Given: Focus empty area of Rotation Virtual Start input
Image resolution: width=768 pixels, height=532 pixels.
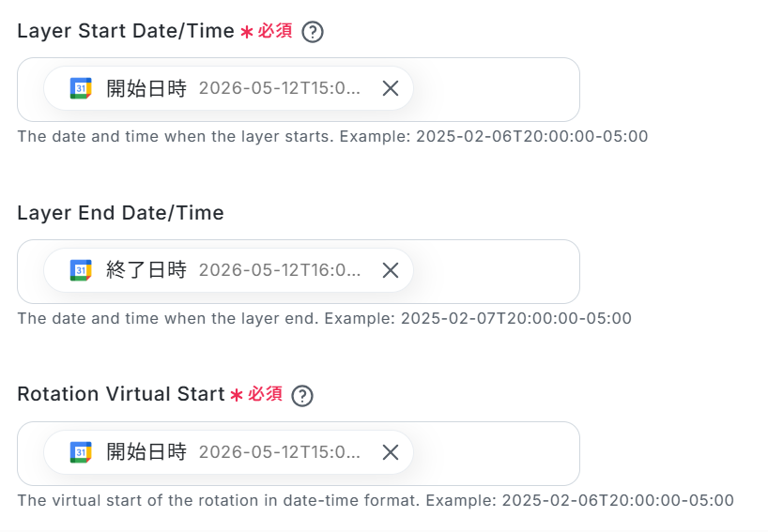Looking at the screenshot, I should (495, 454).
